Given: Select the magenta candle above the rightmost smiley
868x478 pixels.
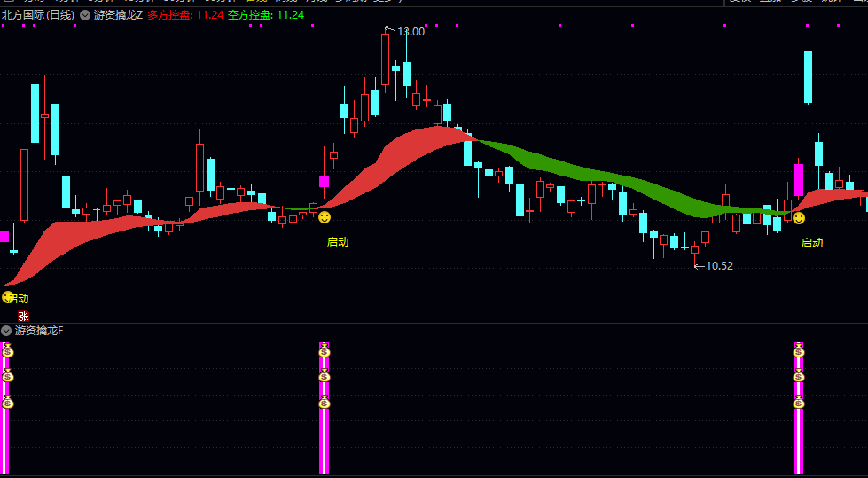Looking at the screenshot, I should 798,179.
